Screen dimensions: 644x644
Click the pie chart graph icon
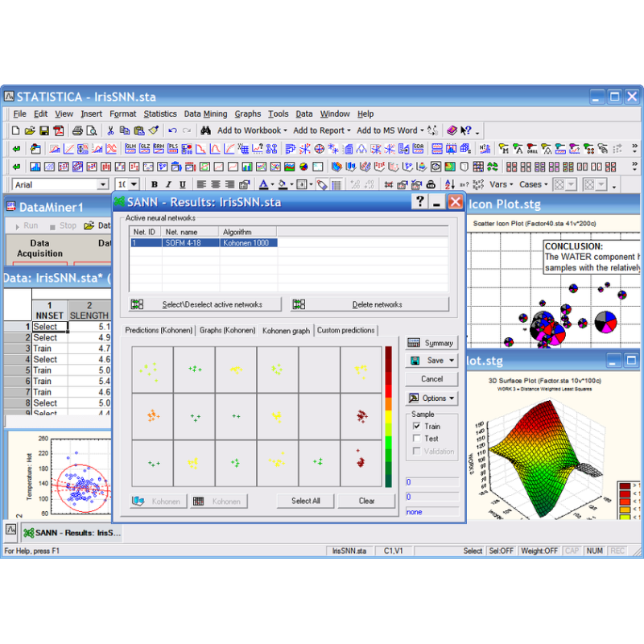[303, 167]
